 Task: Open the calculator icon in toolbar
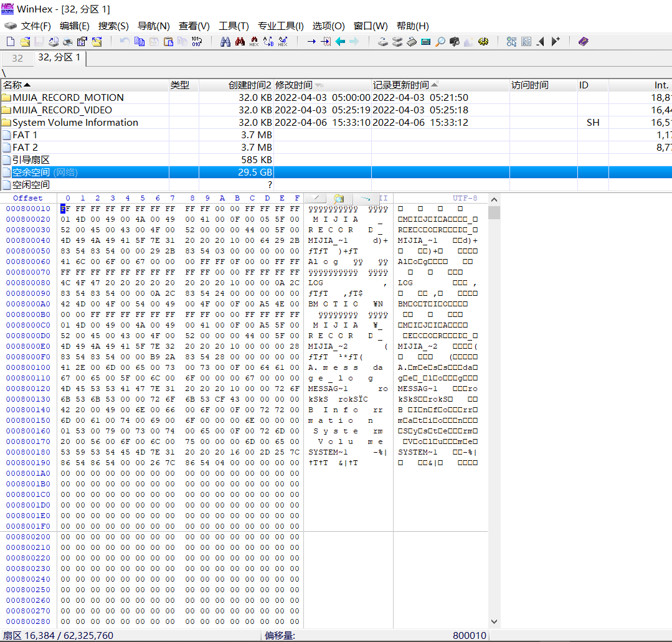(425, 42)
